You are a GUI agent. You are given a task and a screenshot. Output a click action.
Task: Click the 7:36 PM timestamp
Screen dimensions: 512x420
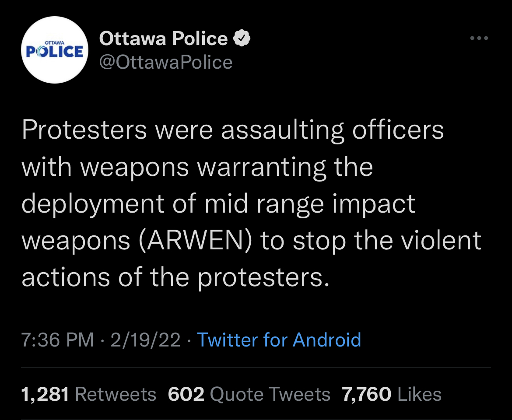pos(57,340)
